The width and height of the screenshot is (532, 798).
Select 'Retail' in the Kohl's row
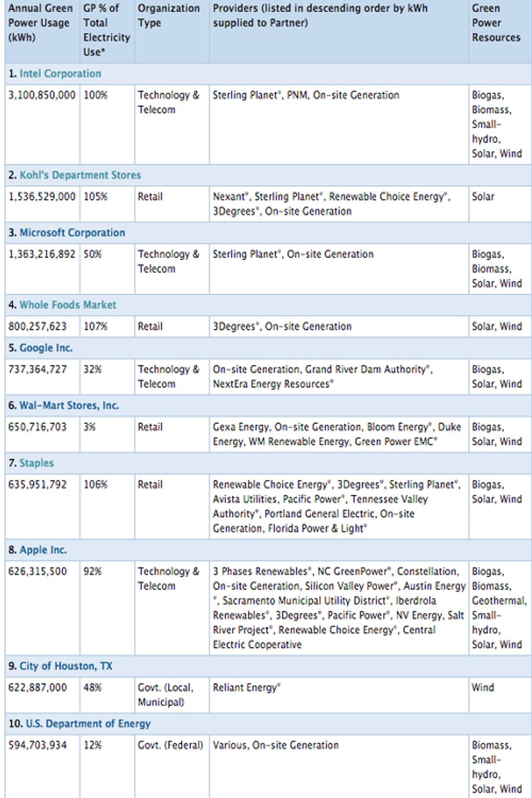tap(150, 197)
